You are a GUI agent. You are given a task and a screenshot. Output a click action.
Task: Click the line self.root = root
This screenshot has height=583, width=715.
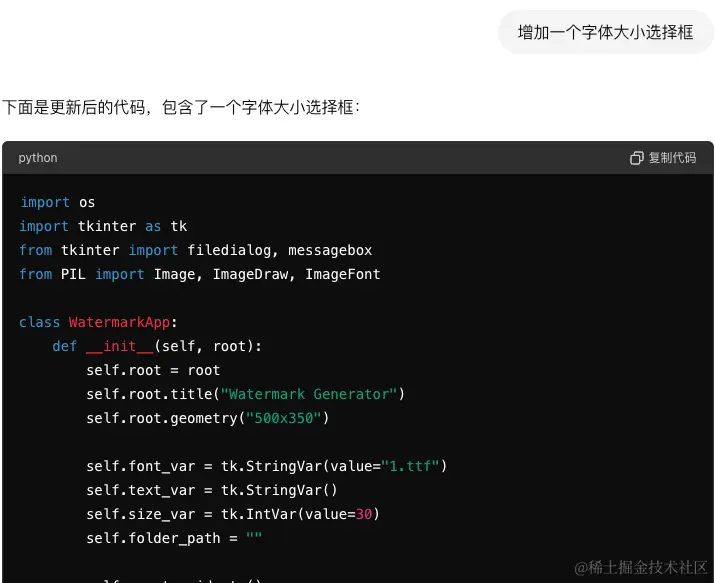pos(153,370)
